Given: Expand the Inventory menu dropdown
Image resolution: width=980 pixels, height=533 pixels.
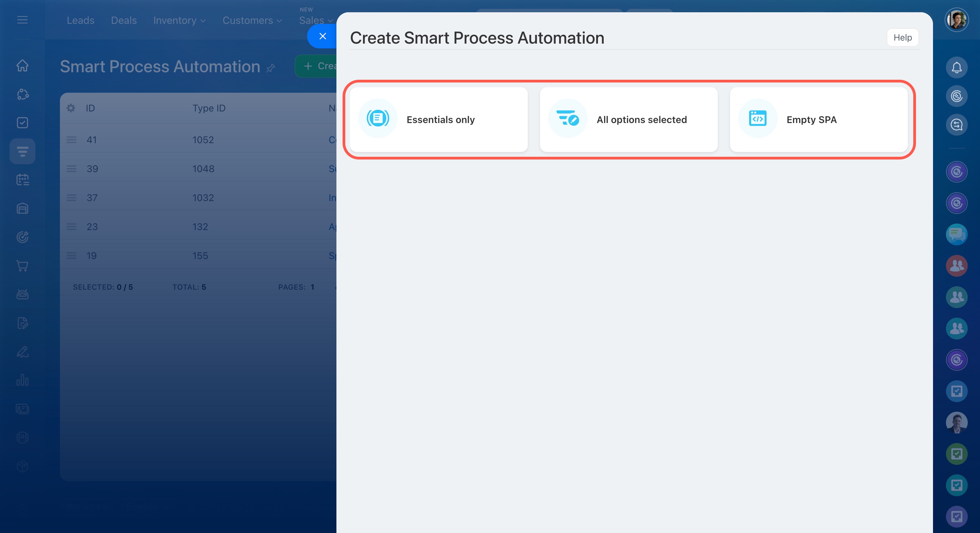Looking at the screenshot, I should (x=179, y=20).
